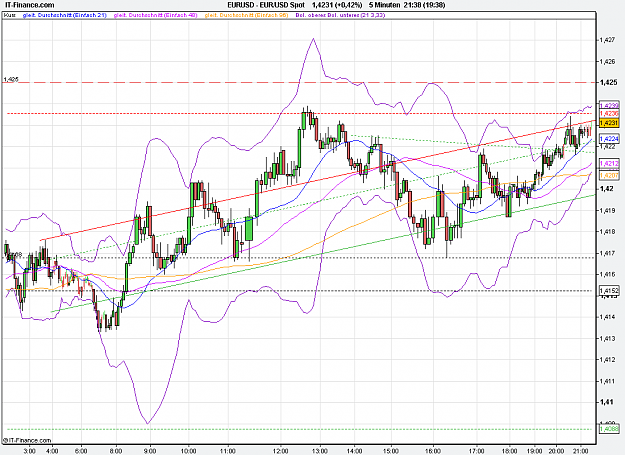Click the 1,413 price axis label
This screenshot has height=455, width=625.
click(x=607, y=338)
